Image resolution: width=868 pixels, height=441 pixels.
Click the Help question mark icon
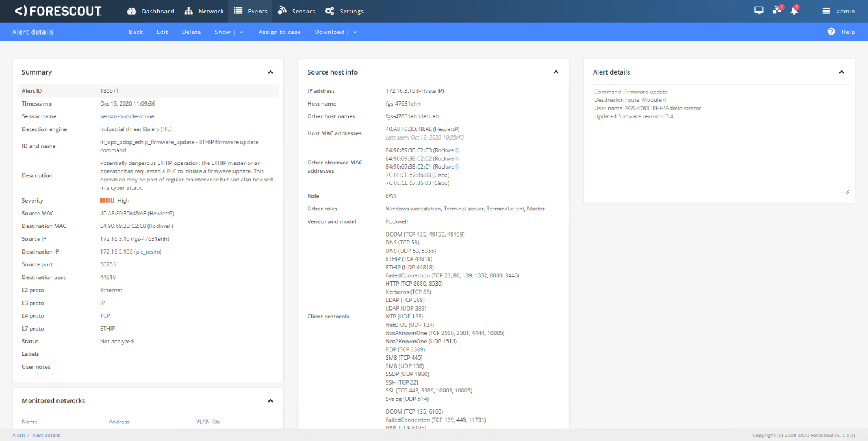pos(832,32)
